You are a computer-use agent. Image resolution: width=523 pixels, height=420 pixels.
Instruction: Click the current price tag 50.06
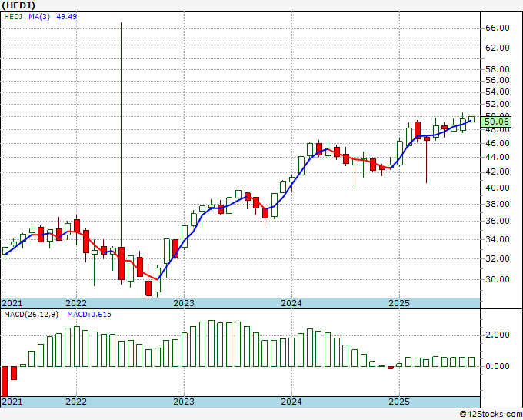(x=496, y=122)
